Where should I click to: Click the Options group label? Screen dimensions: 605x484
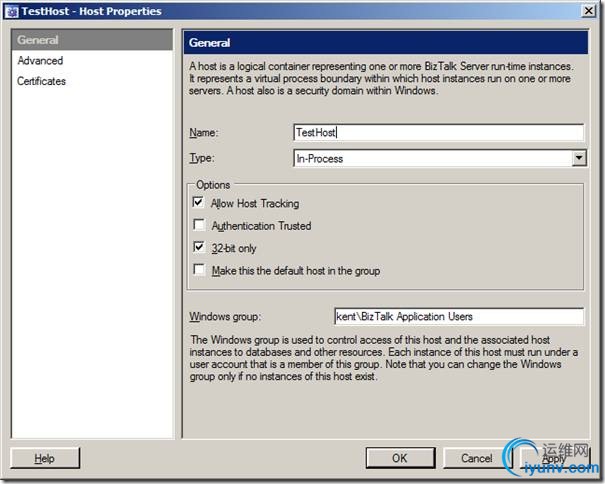(213, 185)
